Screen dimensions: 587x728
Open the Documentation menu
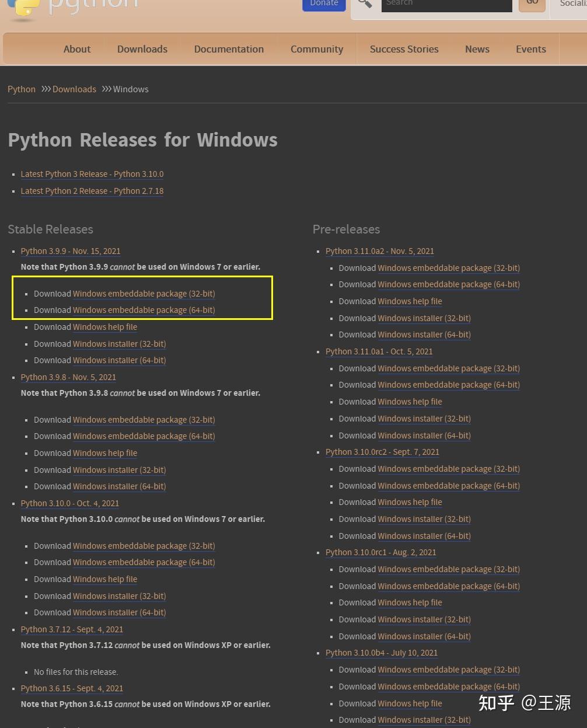(x=229, y=49)
